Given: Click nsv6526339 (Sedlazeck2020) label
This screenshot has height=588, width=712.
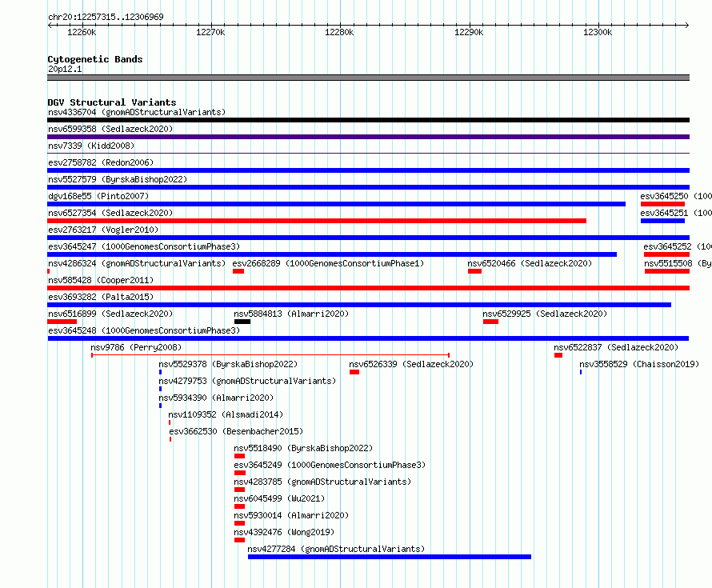Looking at the screenshot, I should 411,364.
